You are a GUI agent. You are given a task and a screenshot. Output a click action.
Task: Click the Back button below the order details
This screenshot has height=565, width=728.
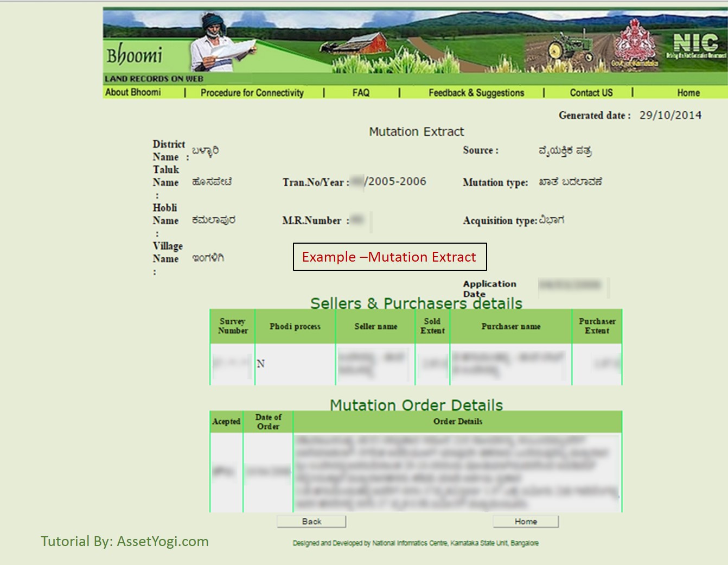[311, 521]
